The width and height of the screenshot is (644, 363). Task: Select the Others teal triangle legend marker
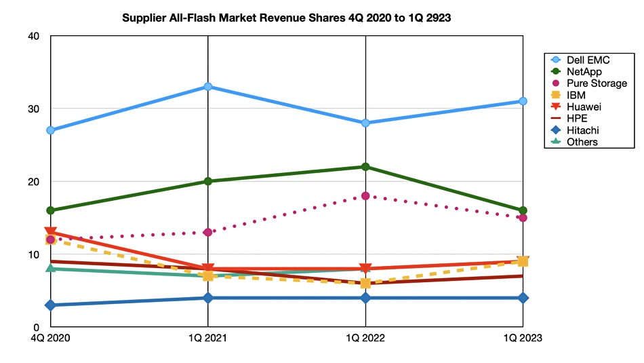555,142
